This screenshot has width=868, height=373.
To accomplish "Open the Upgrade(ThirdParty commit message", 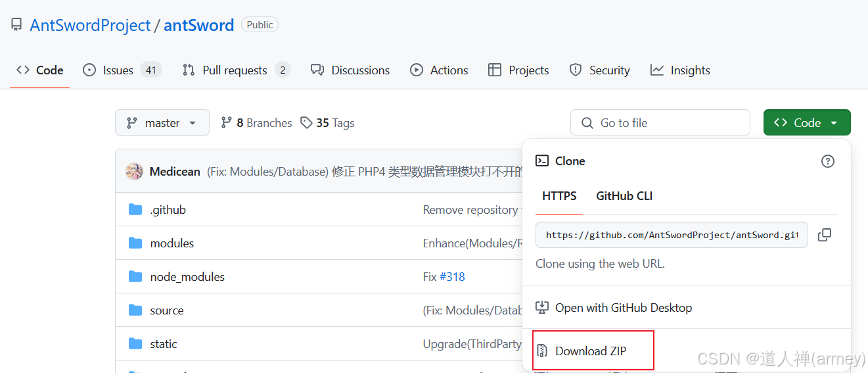I will (472, 343).
